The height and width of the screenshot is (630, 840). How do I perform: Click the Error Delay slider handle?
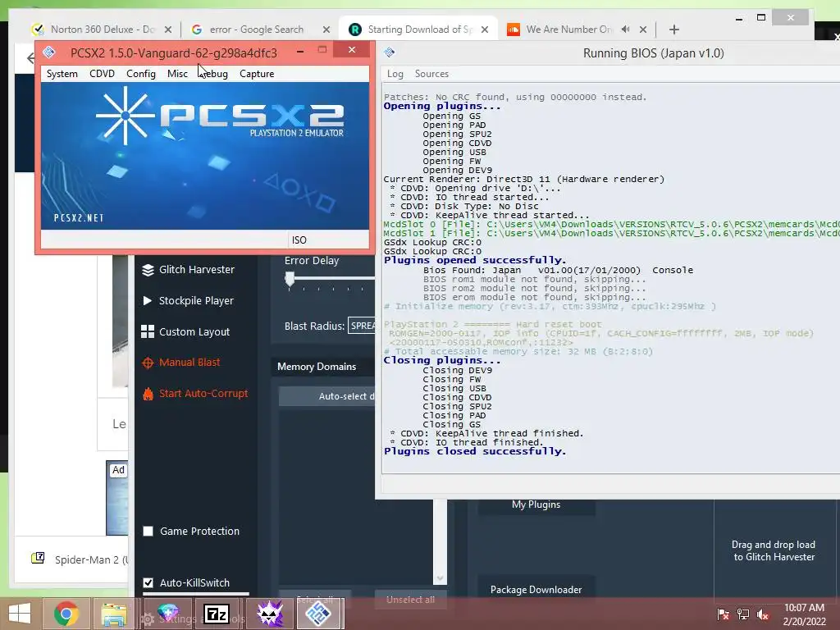(x=290, y=279)
